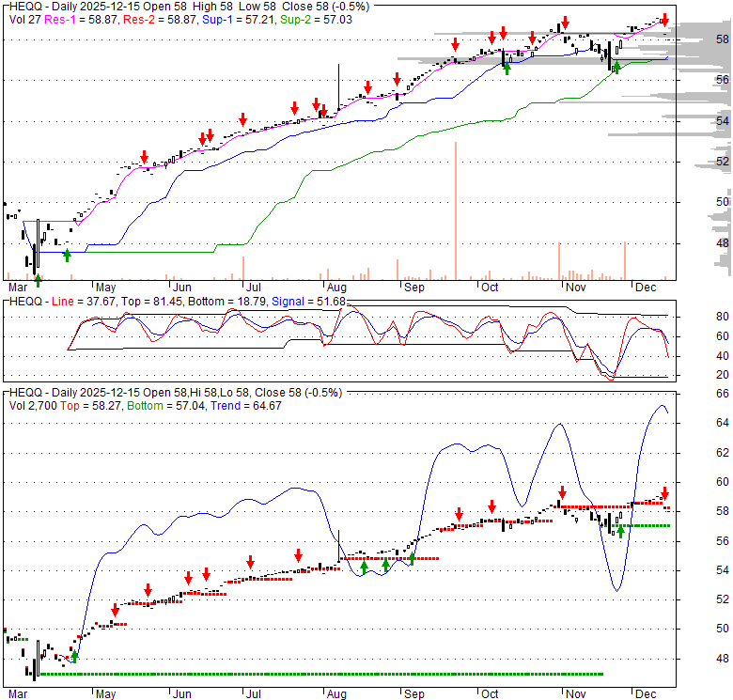The height and width of the screenshot is (700, 733).
Task: Click the green up arrow below the March low, top chart
Action: pyautogui.click(x=38, y=278)
